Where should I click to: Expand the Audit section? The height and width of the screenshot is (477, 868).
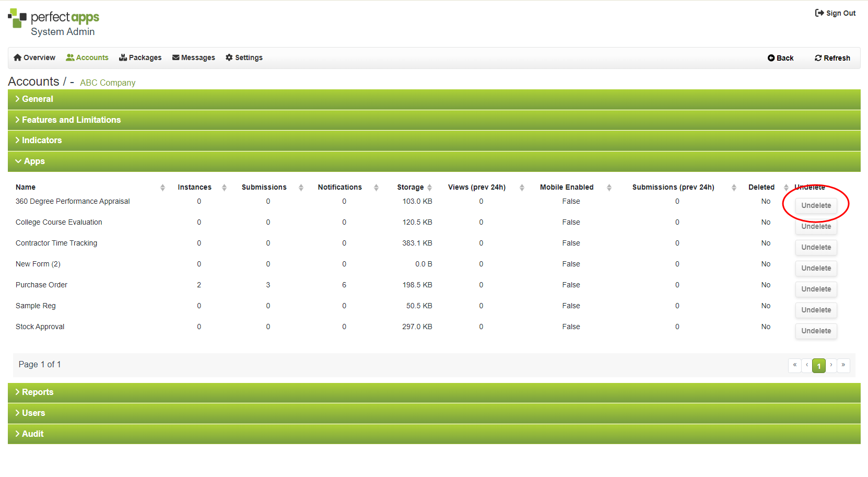click(x=434, y=434)
